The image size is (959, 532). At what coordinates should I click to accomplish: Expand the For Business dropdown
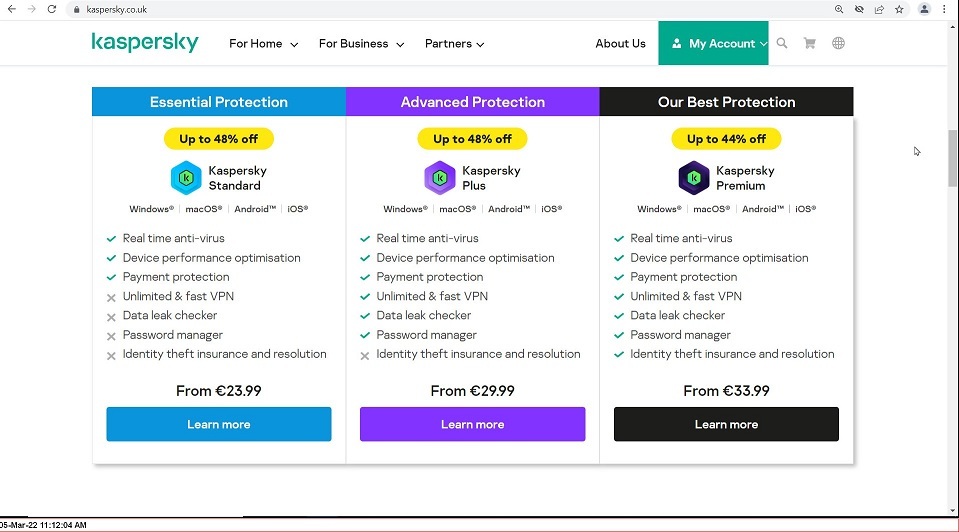[361, 43]
